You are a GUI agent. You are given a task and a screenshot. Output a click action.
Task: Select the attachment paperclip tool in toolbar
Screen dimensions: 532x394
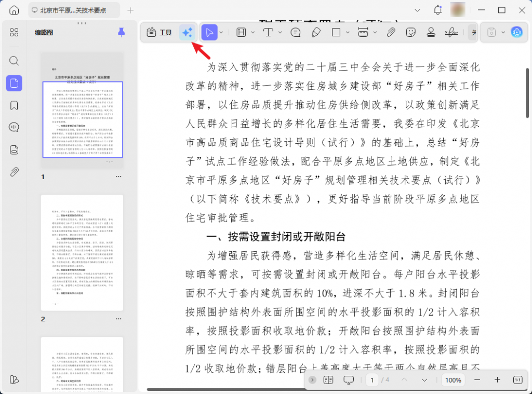[391, 33]
